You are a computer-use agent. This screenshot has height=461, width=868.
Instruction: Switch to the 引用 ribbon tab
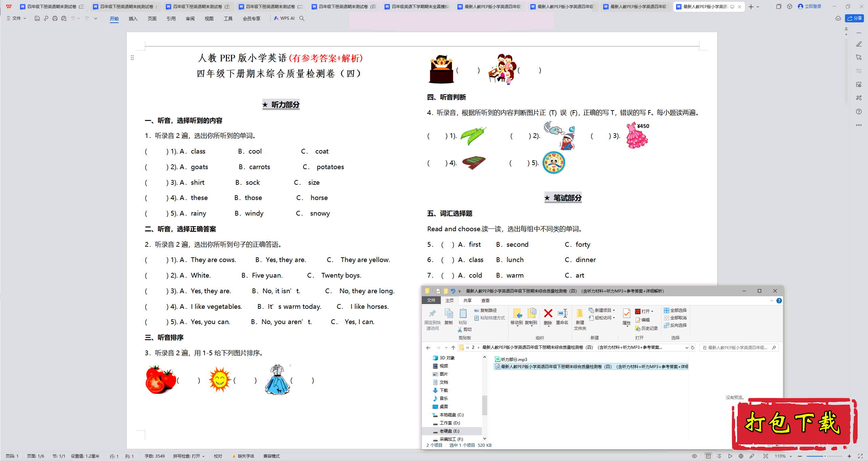171,19
